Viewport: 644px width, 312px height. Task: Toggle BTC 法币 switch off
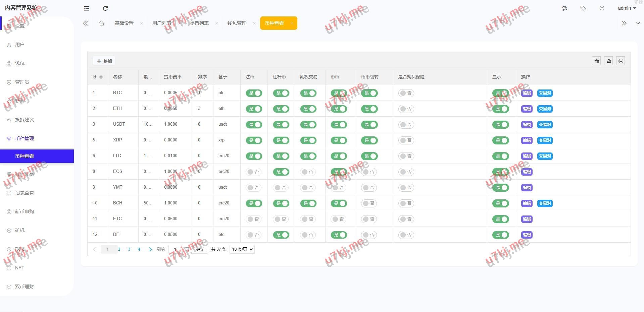pyautogui.click(x=254, y=93)
